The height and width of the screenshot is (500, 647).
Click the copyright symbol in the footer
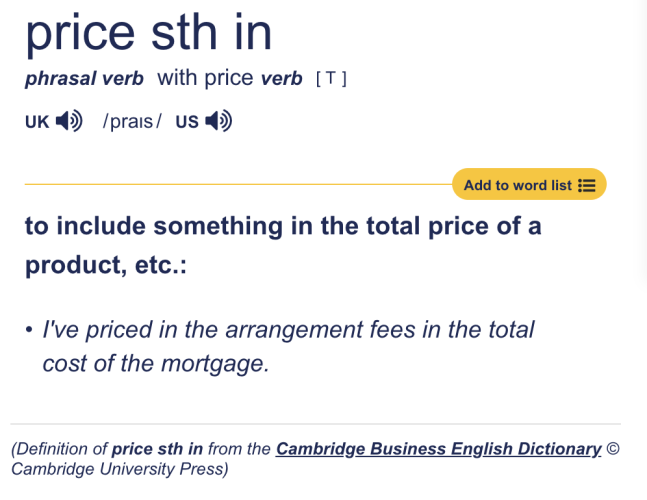[x=613, y=449]
